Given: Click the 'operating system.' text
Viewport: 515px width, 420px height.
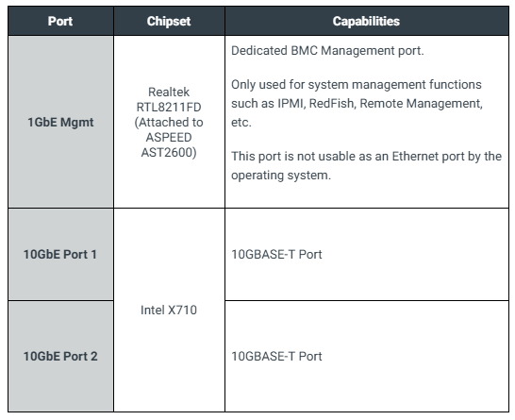Looking at the screenshot, I should point(281,176).
